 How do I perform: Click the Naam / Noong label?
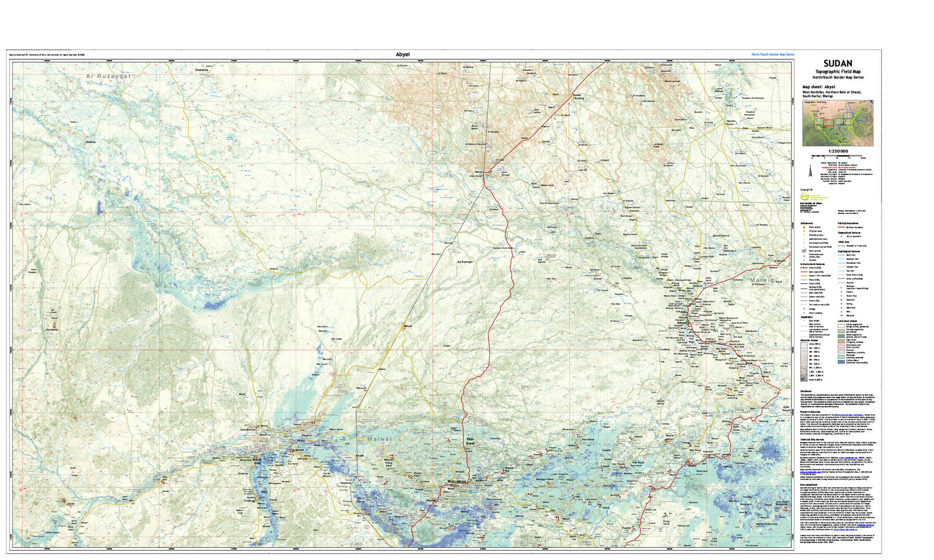click(x=579, y=97)
